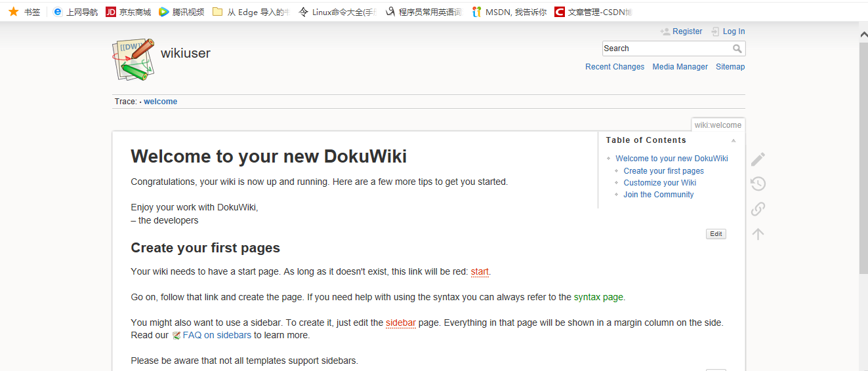The height and width of the screenshot is (371, 868).
Task: Click the search magnifier icon
Action: point(737,49)
